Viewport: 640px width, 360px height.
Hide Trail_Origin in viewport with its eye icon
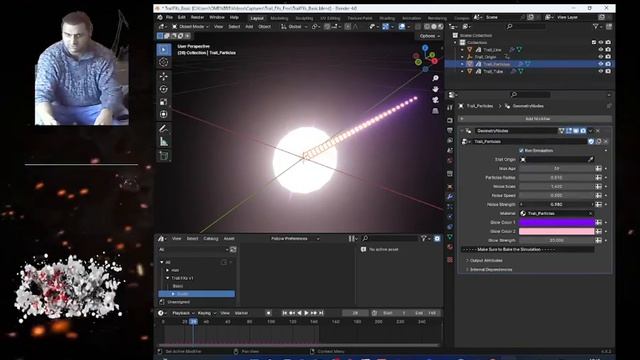(x=600, y=57)
